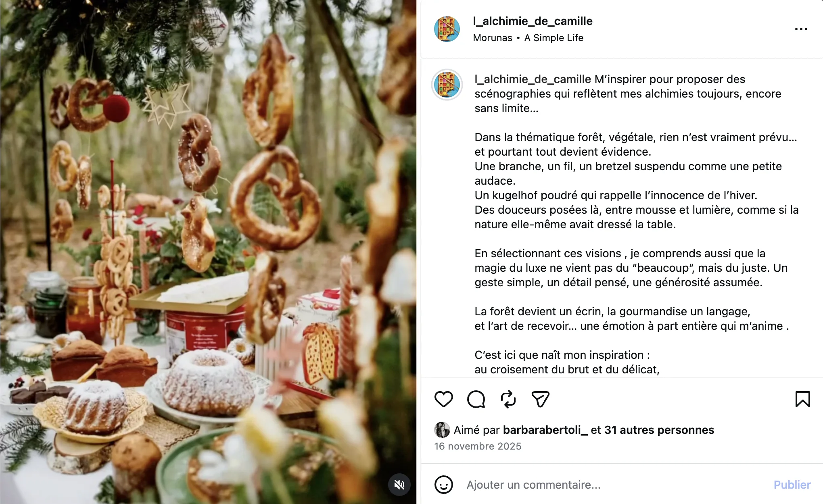
Task: Click the pretzel forest video to pause
Action: (208, 252)
